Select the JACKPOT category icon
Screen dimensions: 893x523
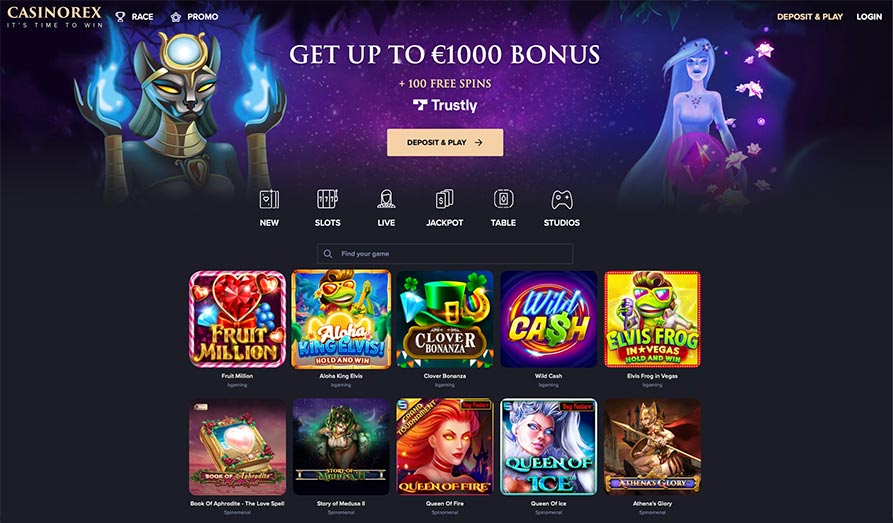coord(444,199)
